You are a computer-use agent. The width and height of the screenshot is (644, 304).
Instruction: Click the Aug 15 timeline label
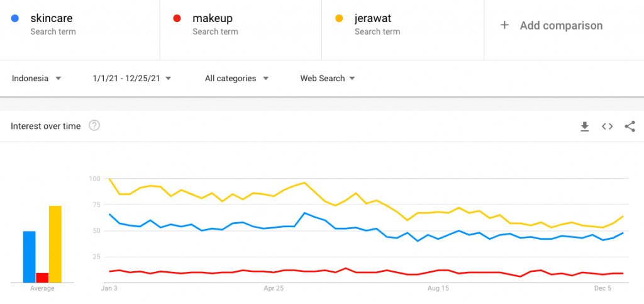pyautogui.click(x=438, y=289)
